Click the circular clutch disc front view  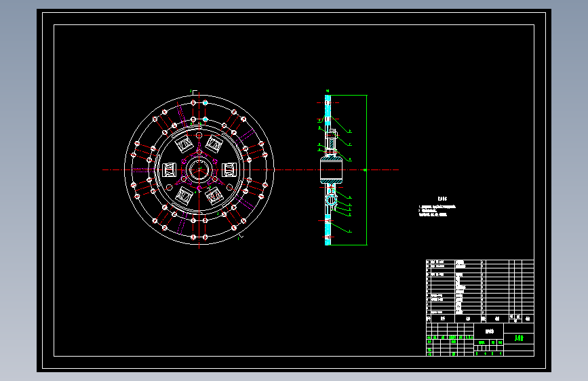point(199,170)
